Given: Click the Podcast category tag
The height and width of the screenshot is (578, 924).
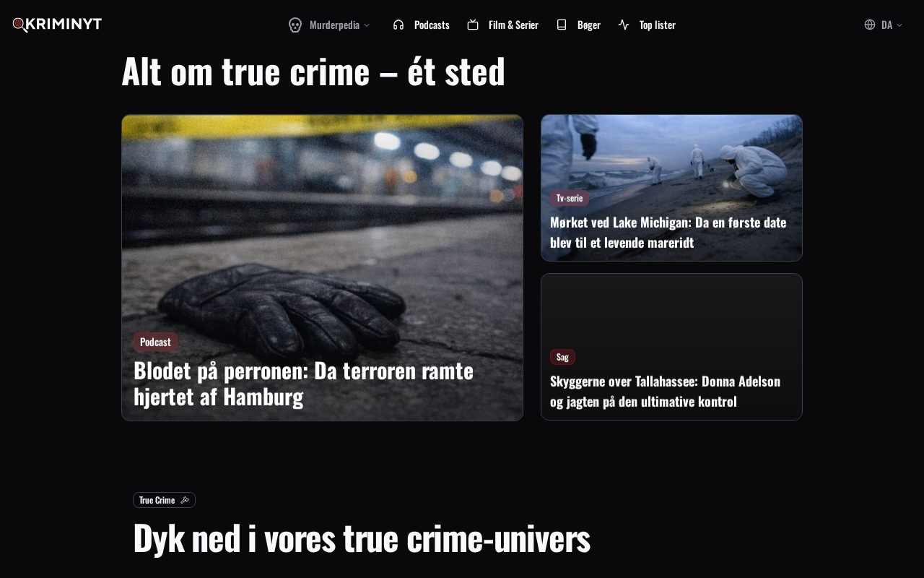Looking at the screenshot, I should pyautogui.click(x=155, y=342).
